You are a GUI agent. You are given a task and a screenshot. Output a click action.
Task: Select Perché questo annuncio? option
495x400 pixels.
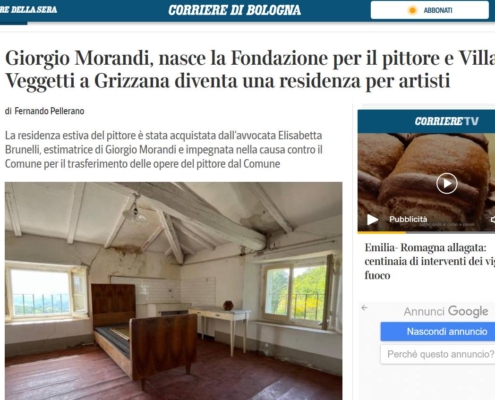click(x=438, y=354)
